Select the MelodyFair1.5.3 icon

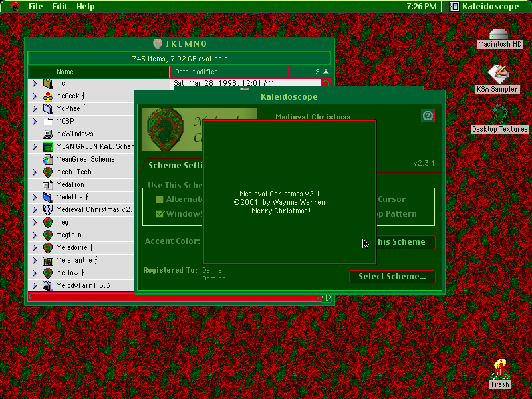(48, 285)
